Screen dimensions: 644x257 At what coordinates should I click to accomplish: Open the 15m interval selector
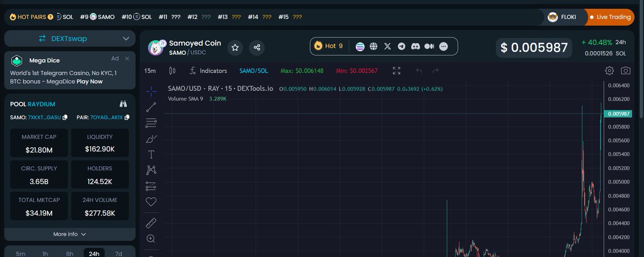[150, 70]
